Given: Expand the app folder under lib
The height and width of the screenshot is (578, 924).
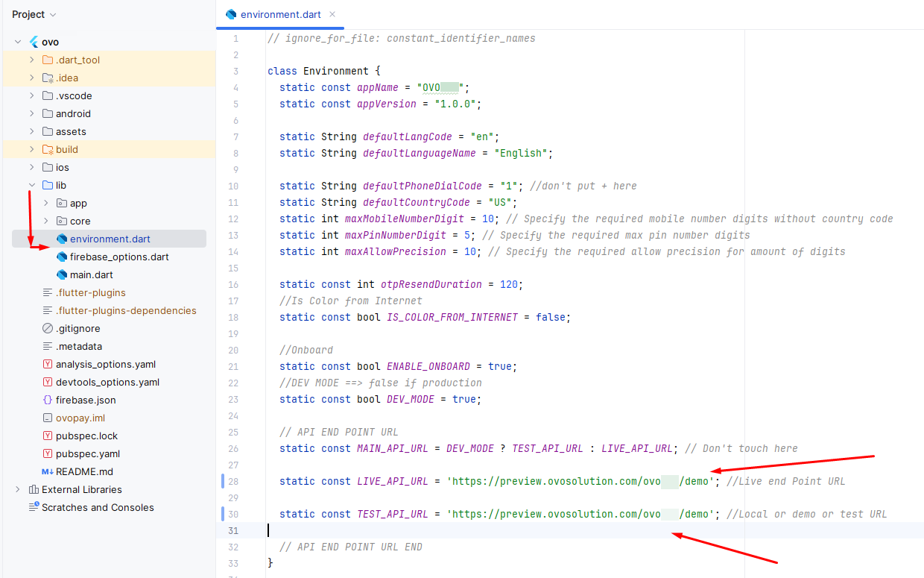Looking at the screenshot, I should (x=46, y=204).
